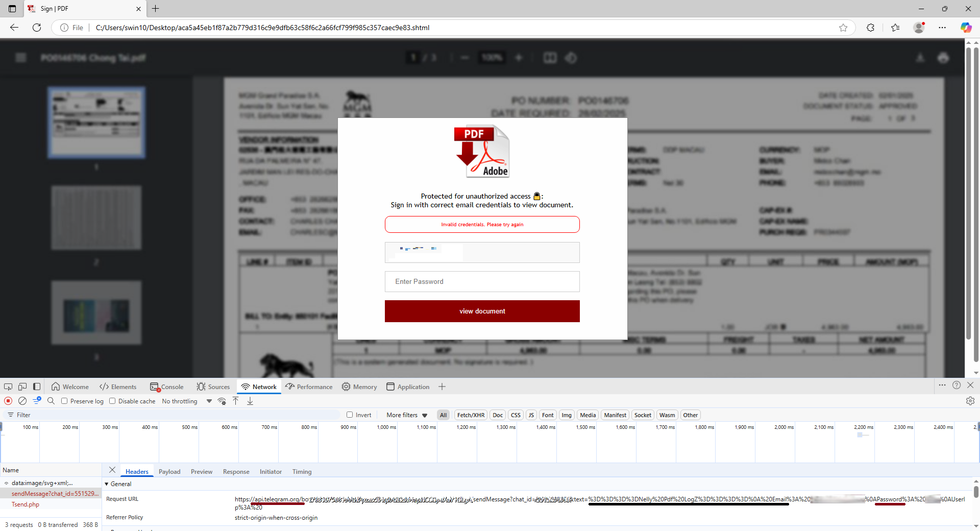Open Copilot sidebar icon

(x=966, y=28)
